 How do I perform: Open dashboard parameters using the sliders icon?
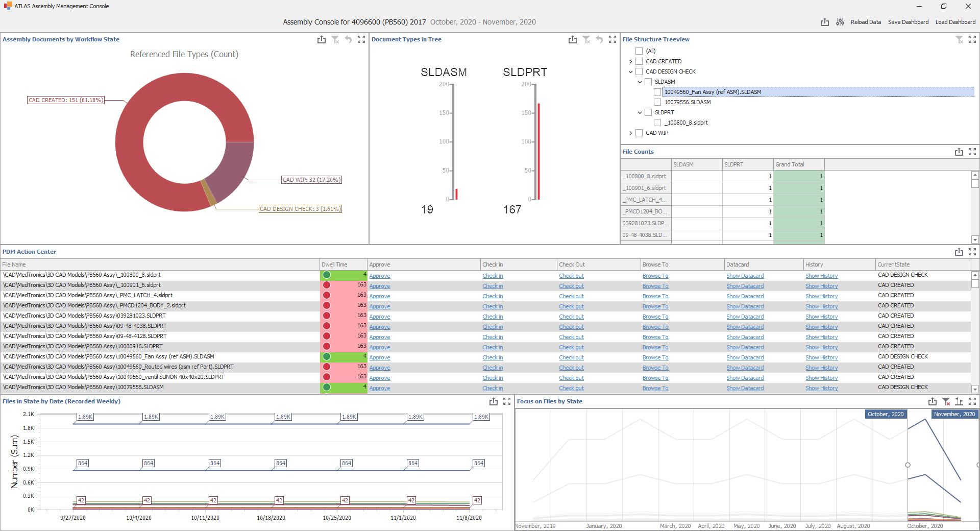pos(840,22)
